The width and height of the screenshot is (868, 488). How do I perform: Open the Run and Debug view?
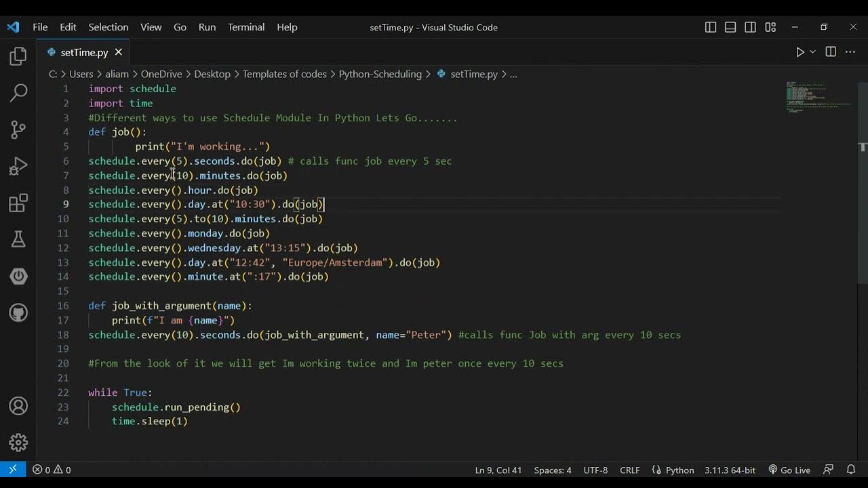(18, 166)
